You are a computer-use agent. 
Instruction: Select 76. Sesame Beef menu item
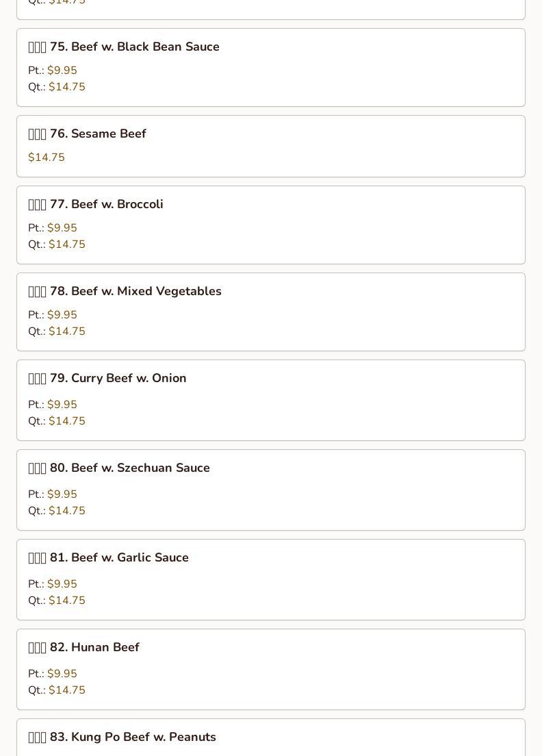click(x=271, y=146)
